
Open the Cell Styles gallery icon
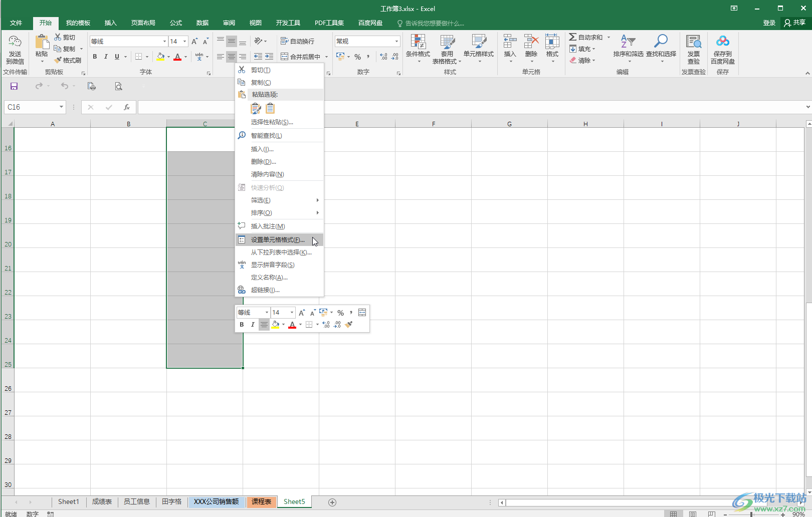[479, 42]
